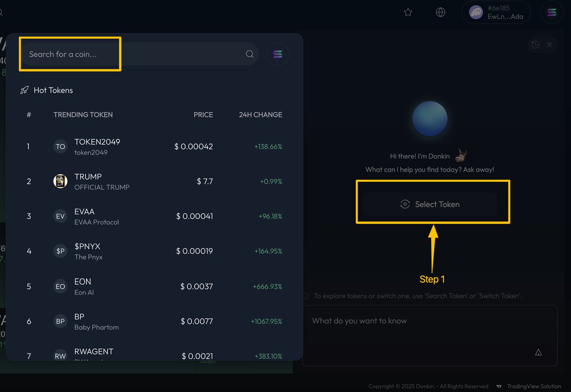Click the +138.66% change value
This screenshot has height=392, width=571.
(268, 147)
